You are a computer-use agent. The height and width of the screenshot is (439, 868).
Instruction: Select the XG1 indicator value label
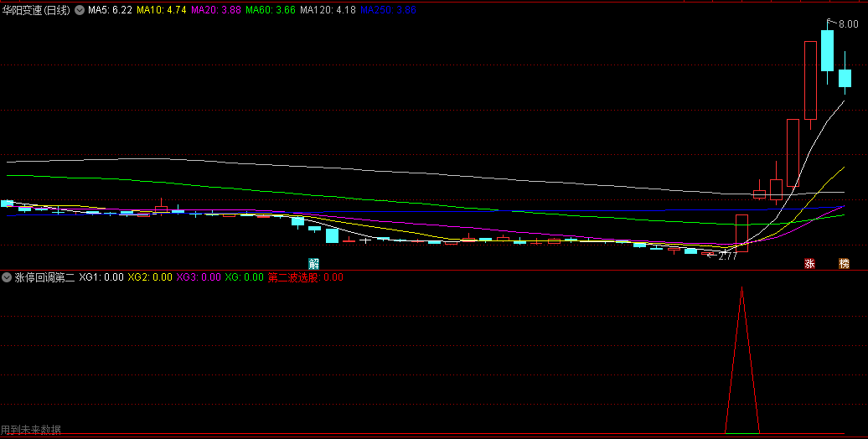coord(101,277)
